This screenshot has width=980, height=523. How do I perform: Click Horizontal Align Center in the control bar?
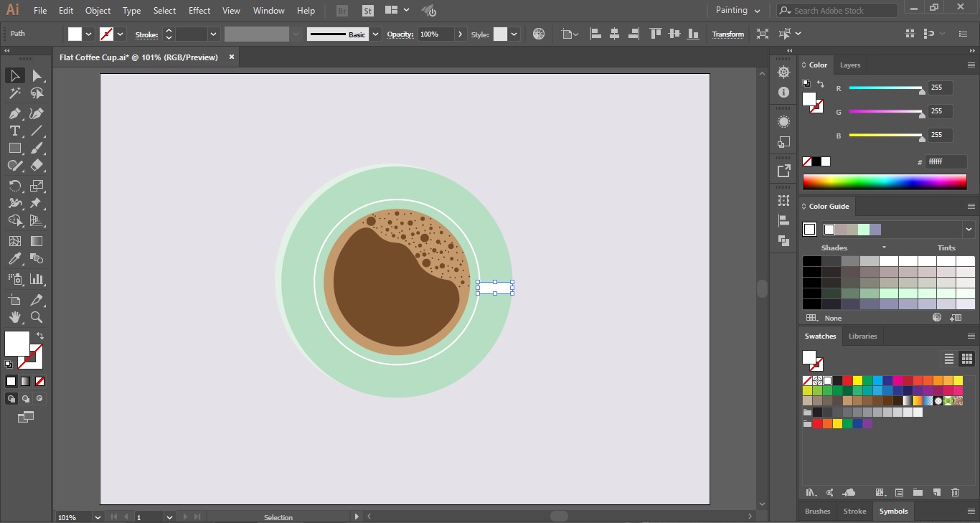(x=614, y=34)
